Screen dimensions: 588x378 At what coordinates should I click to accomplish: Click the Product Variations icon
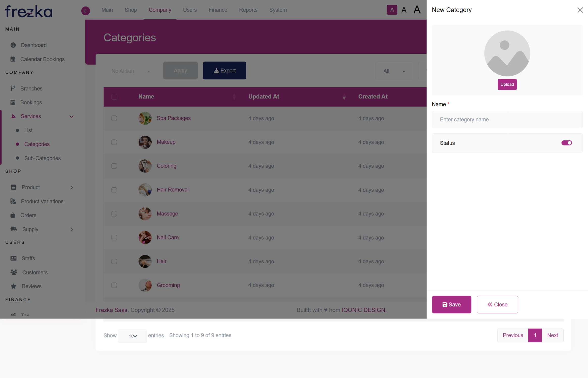click(x=13, y=201)
